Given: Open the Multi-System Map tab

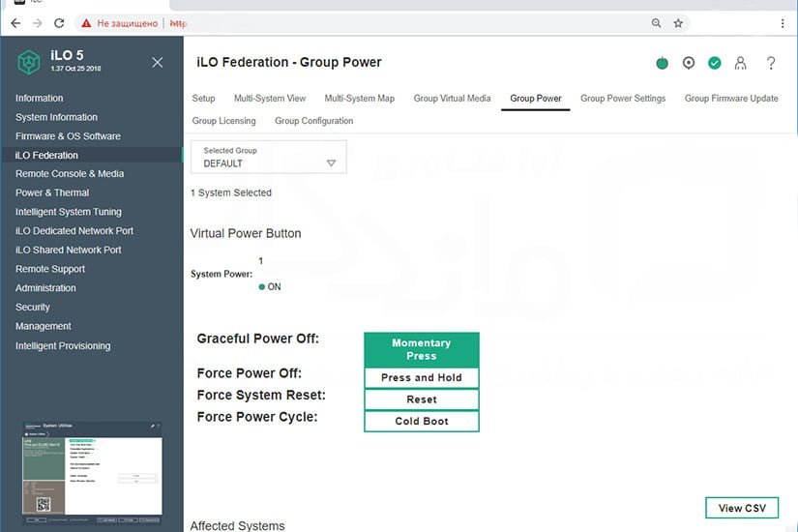Looking at the screenshot, I should (x=359, y=99).
